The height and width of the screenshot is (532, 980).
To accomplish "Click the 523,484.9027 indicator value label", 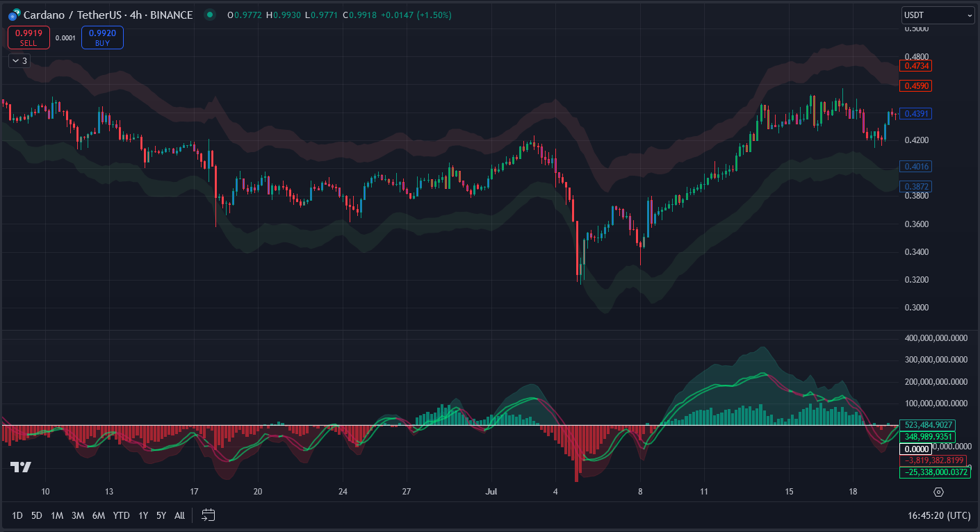I will click(927, 425).
